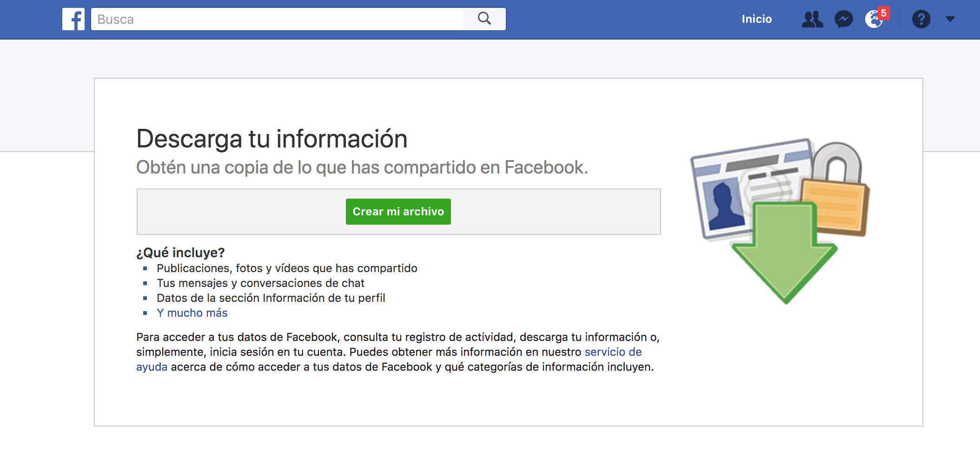Follow the 'servicio de ayuda' link

click(x=613, y=352)
